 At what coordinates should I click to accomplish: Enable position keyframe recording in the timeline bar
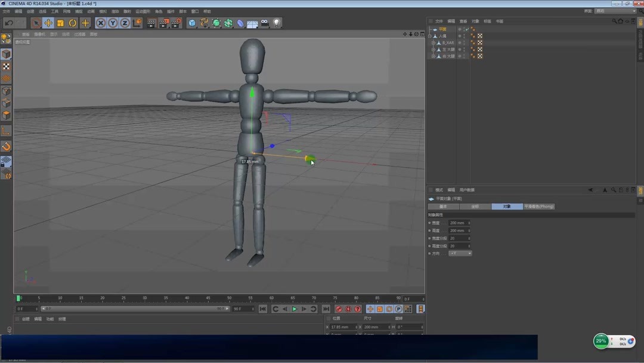370,309
